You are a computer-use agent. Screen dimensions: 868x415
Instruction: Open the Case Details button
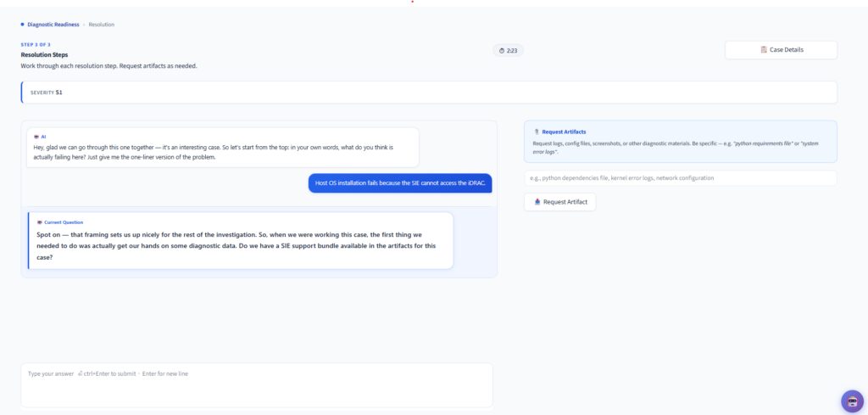coord(781,50)
